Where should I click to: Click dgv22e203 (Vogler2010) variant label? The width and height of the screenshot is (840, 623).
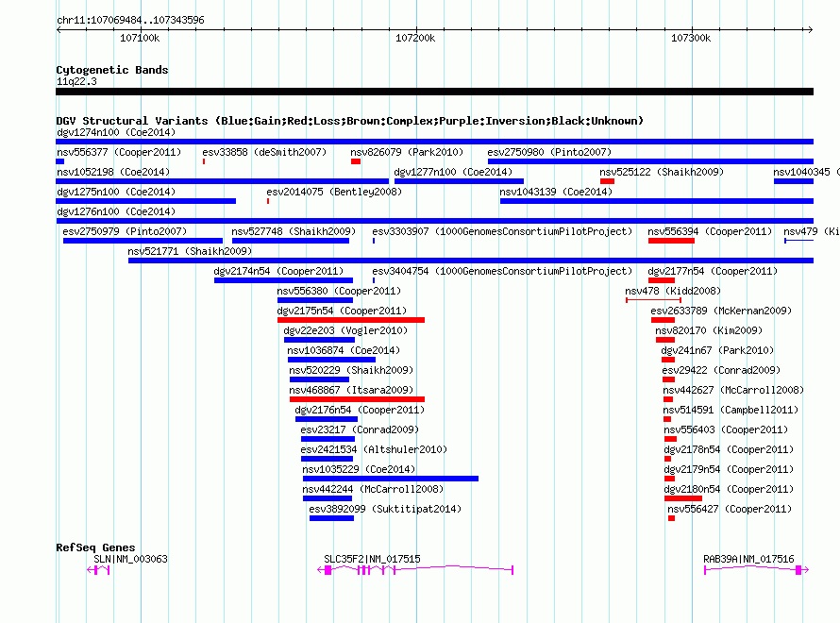[x=345, y=330]
